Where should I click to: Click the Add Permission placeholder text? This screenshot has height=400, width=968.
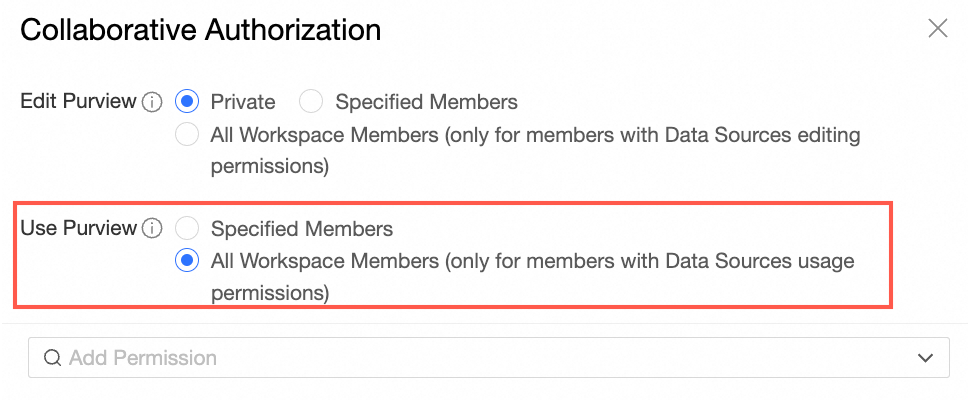[x=142, y=358]
